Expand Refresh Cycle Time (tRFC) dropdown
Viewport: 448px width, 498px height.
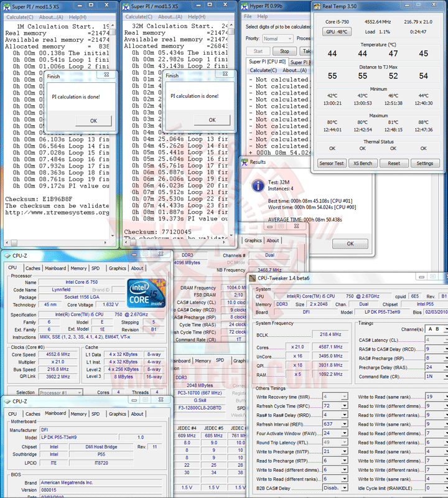(x=345, y=406)
